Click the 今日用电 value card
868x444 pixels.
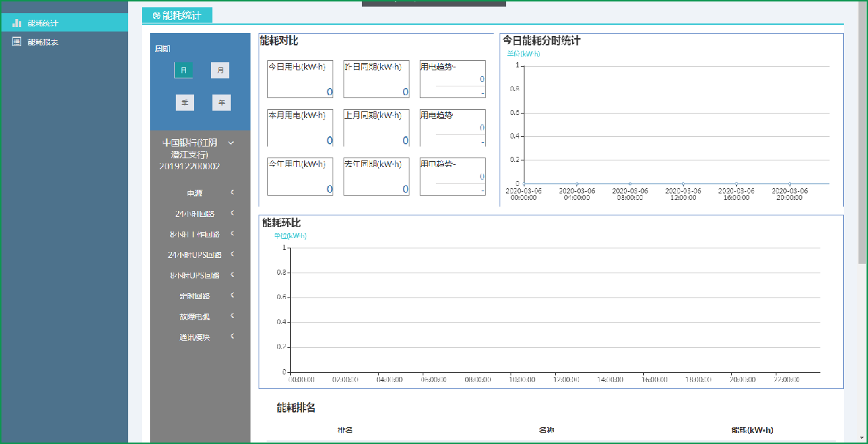click(300, 79)
